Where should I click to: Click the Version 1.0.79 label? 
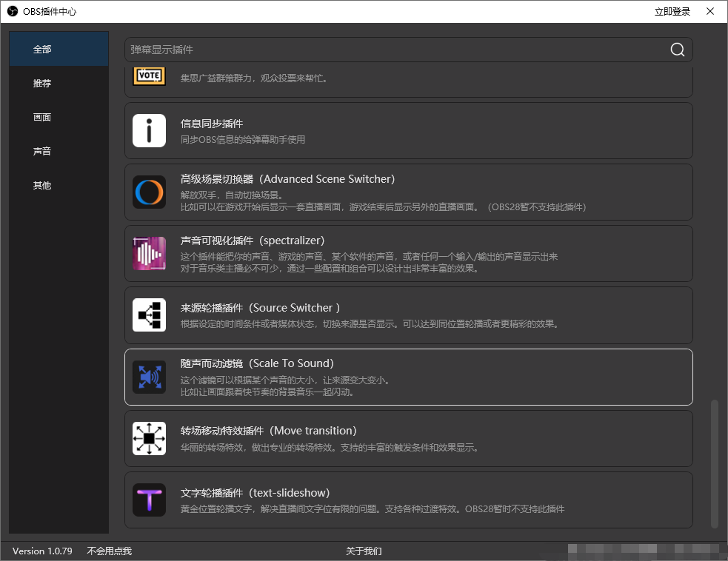point(42,551)
